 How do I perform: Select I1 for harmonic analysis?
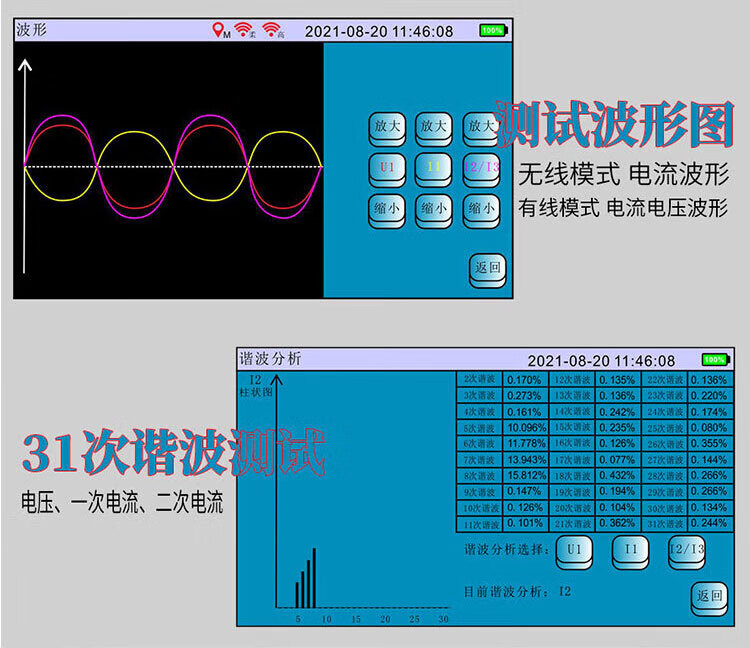(x=630, y=549)
